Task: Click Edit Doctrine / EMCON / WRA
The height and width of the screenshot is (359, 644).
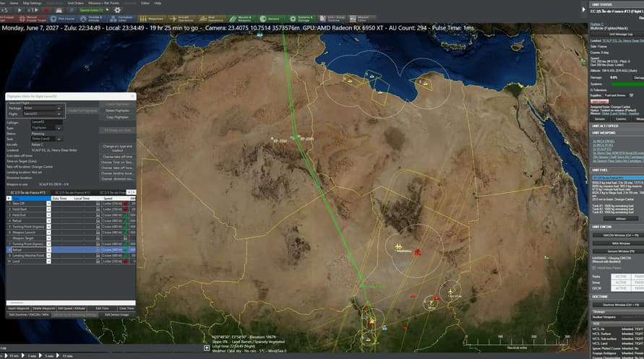Action: 29,315
